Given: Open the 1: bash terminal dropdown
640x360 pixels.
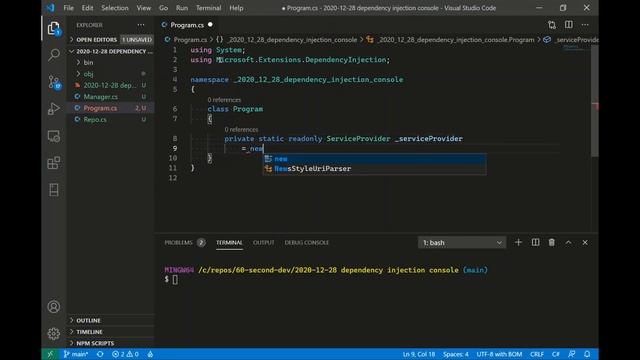Looking at the screenshot, I should (462, 242).
